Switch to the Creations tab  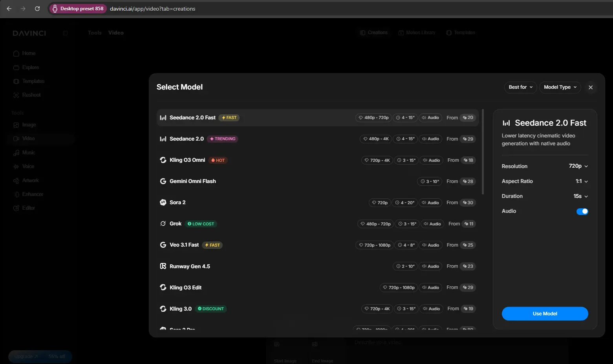(x=374, y=33)
